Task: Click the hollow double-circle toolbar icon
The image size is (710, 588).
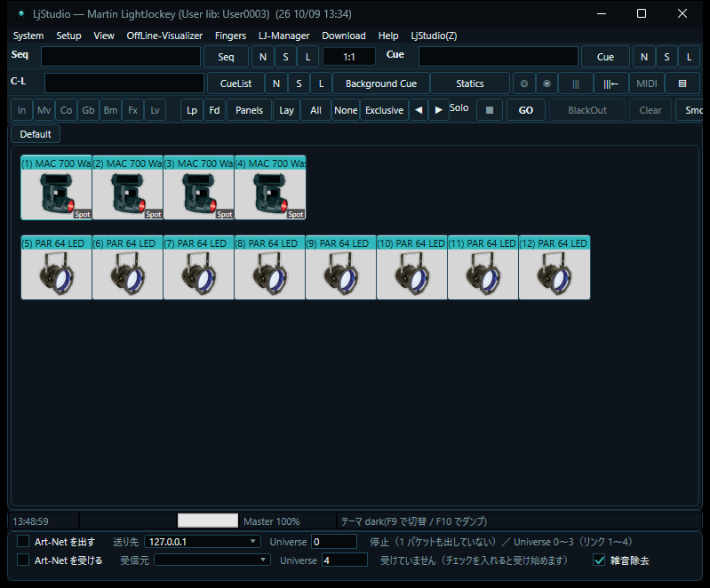Action: tap(524, 83)
